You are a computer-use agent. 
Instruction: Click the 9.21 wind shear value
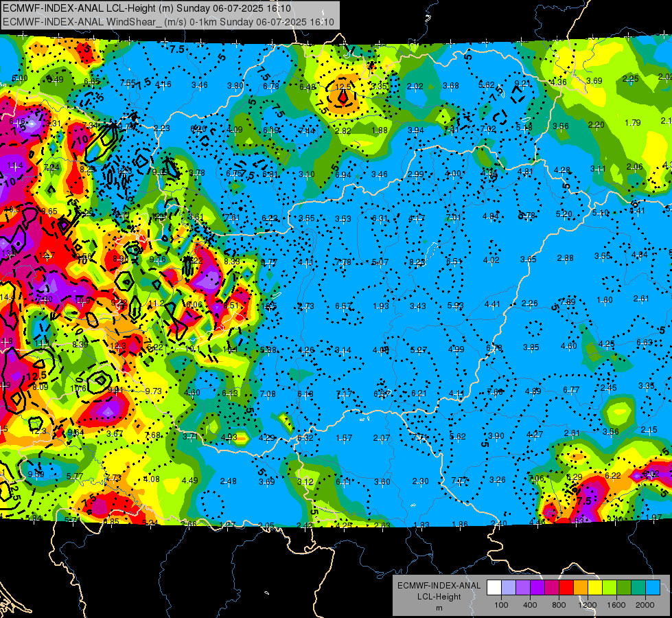[x=522, y=83]
